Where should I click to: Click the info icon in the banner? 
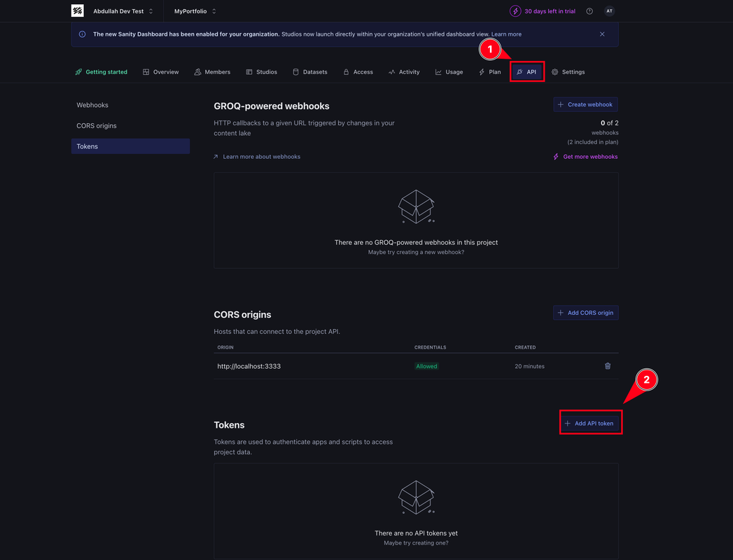point(83,34)
